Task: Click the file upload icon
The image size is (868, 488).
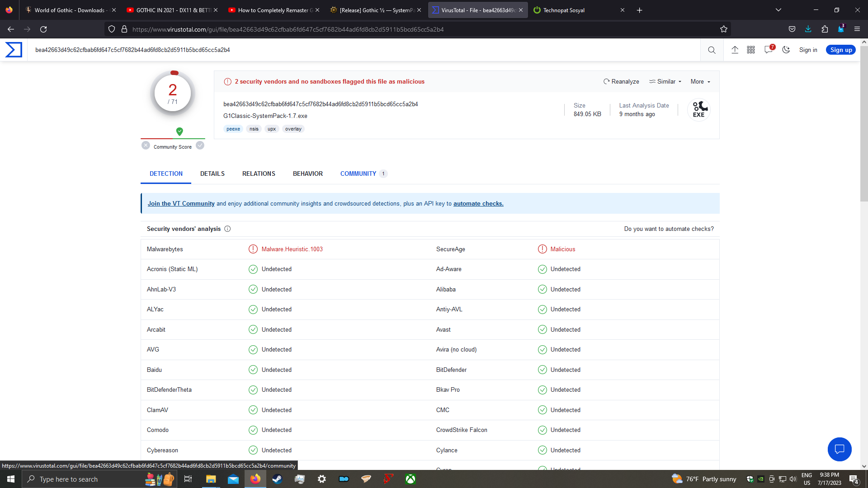Action: 735,50
